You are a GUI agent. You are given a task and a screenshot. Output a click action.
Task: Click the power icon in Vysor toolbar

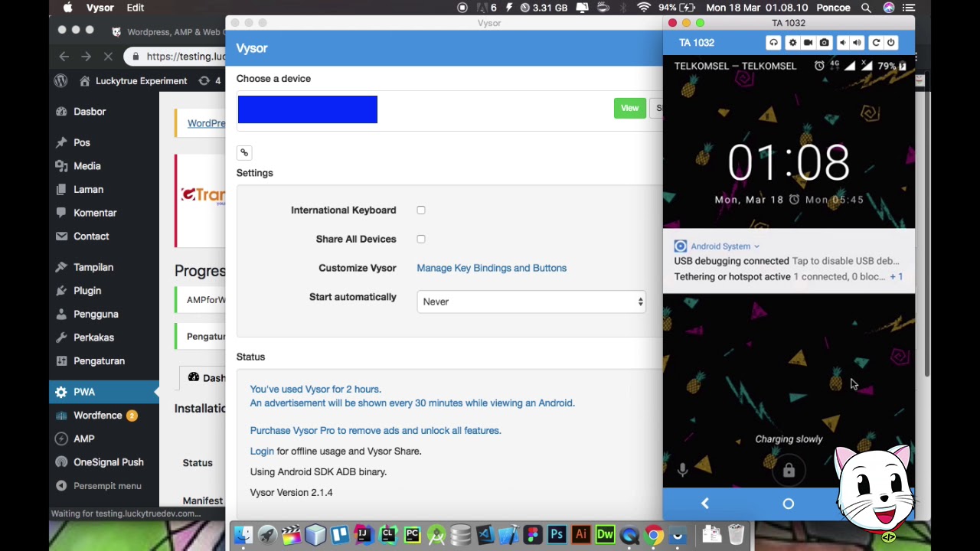[x=890, y=43]
